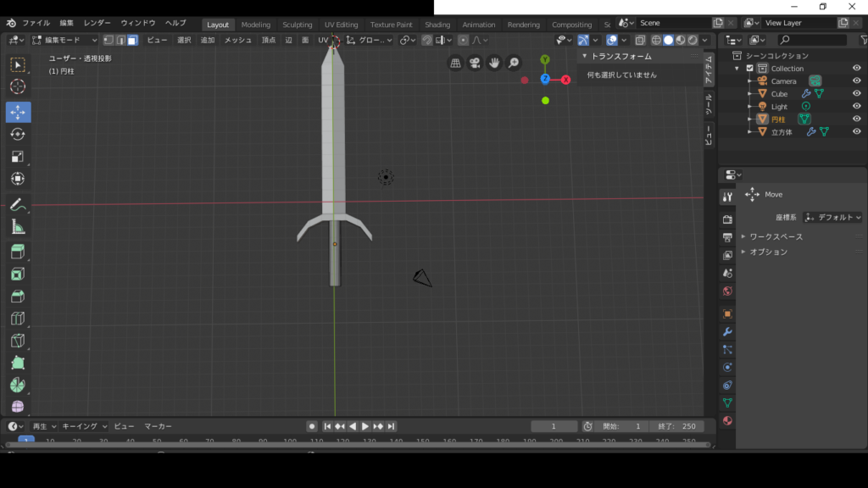Pick the Extrude Region tool

click(18, 251)
